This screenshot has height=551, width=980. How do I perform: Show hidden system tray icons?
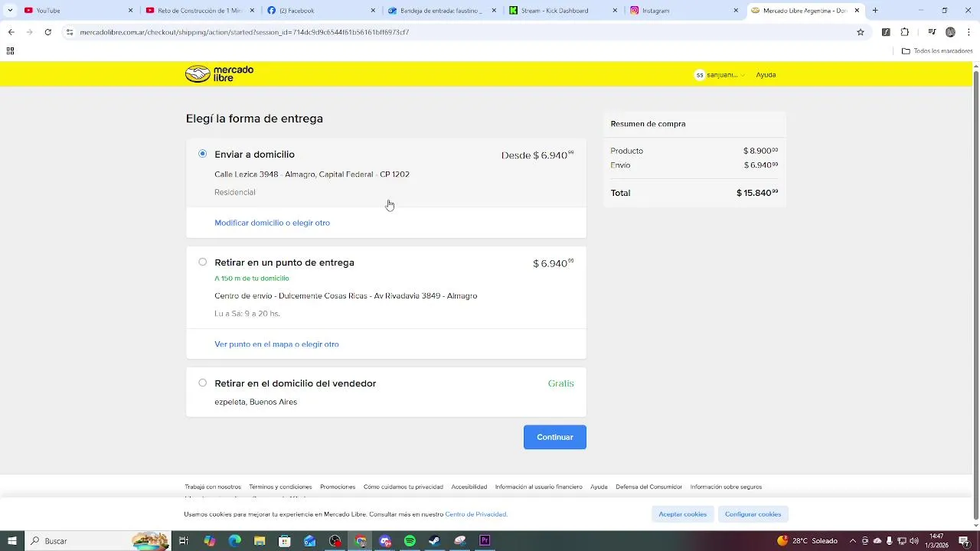tap(852, 541)
